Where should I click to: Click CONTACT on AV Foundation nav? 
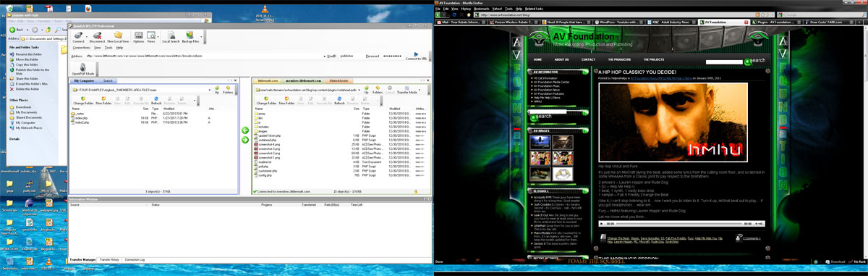(x=588, y=59)
